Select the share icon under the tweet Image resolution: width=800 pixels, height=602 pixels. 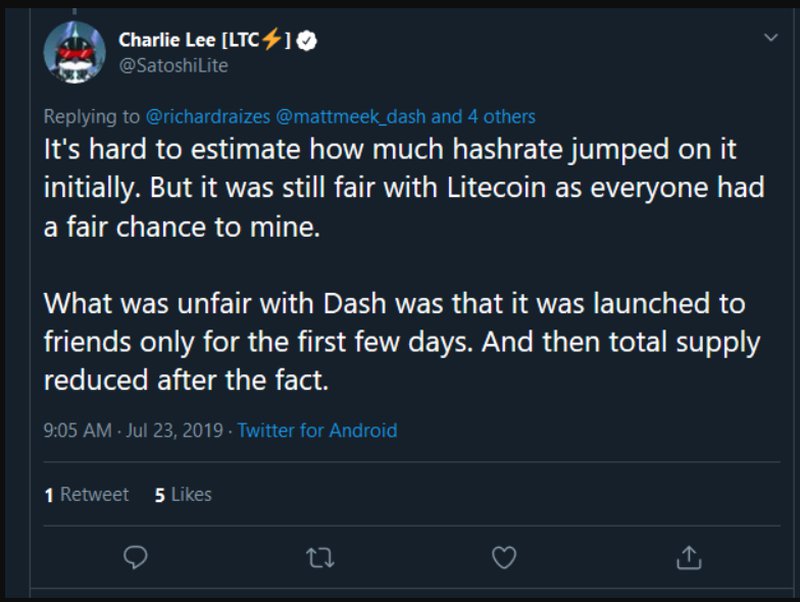(x=689, y=558)
